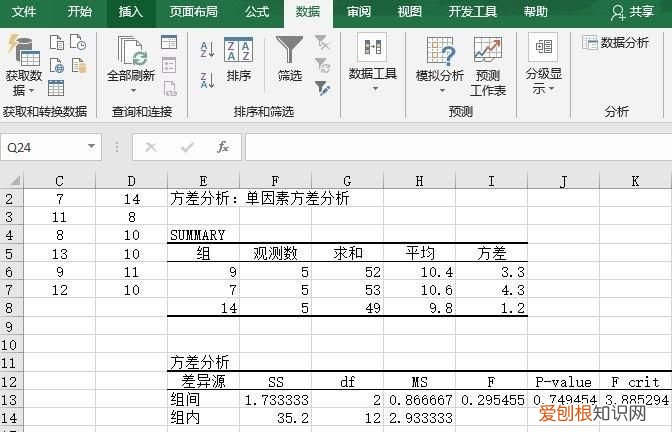
Task: Click F value 0.295455 cell
Action: pos(491,399)
